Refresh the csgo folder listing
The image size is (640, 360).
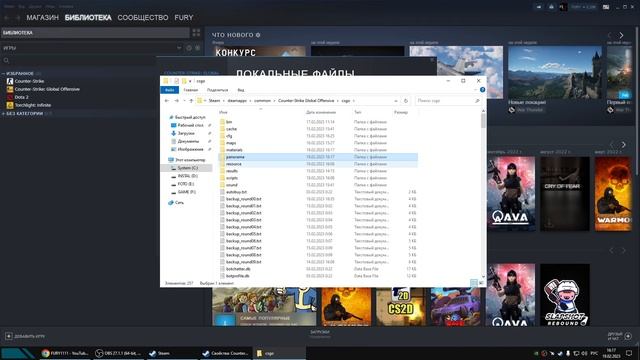pos(406,100)
